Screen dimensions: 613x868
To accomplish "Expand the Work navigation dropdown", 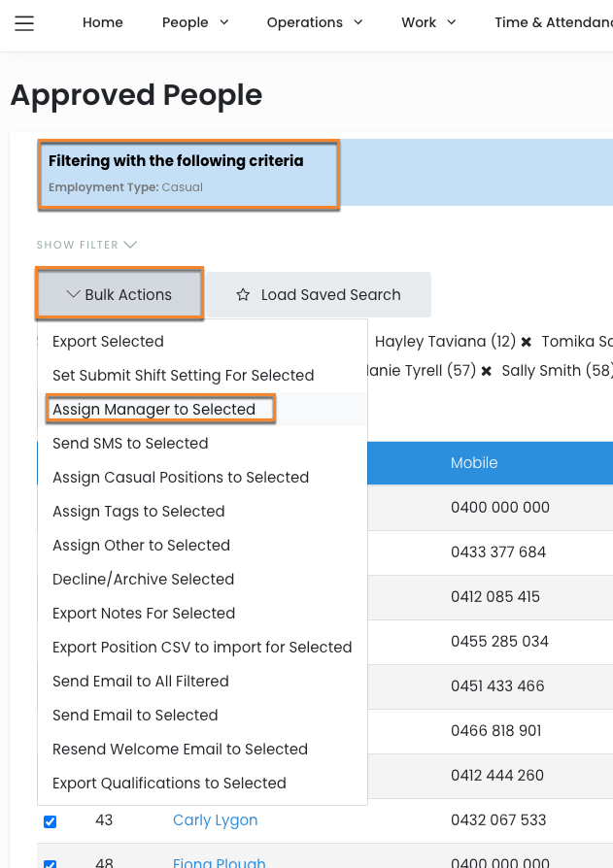I will [428, 22].
